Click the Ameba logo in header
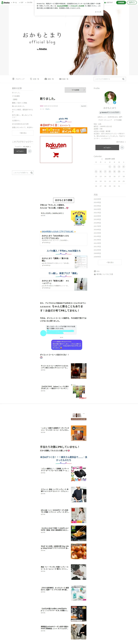 pyautogui.click(x=5, y=2)
